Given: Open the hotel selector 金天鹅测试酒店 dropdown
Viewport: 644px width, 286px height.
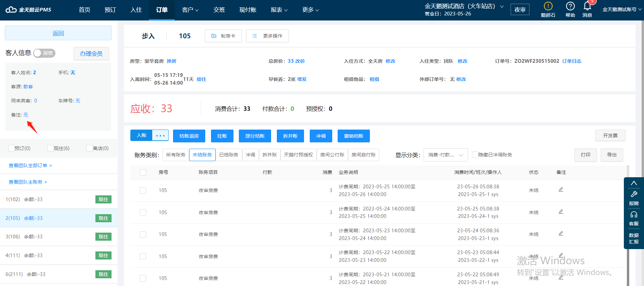Looking at the screenshot, I should click(464, 6).
